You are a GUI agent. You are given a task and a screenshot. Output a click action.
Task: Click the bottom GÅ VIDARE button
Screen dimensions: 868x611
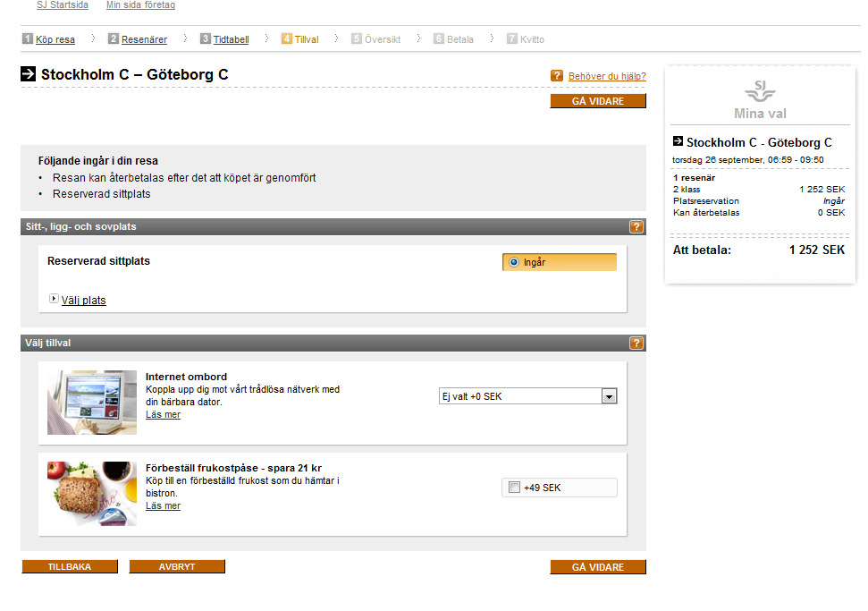598,566
